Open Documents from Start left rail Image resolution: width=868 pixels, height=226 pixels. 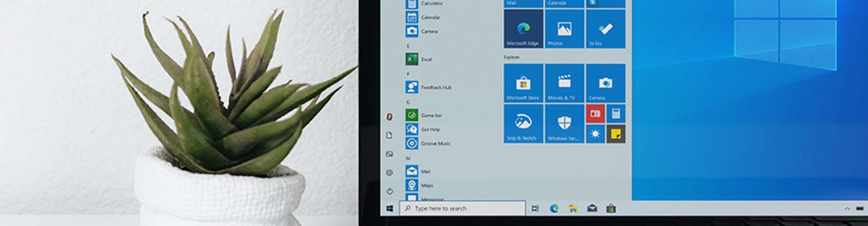tap(389, 135)
